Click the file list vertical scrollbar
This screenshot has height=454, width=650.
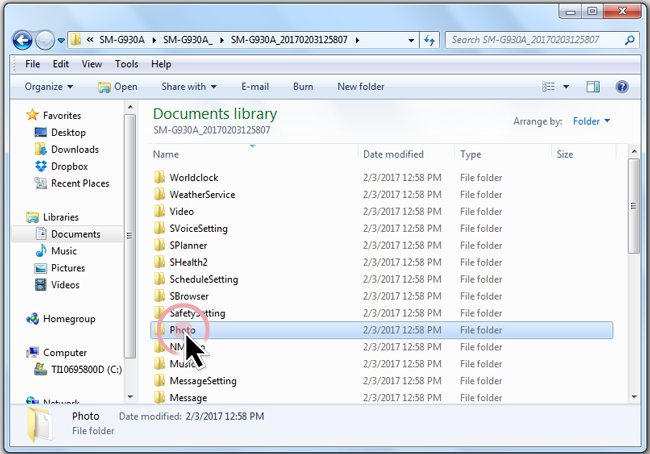coord(634,206)
